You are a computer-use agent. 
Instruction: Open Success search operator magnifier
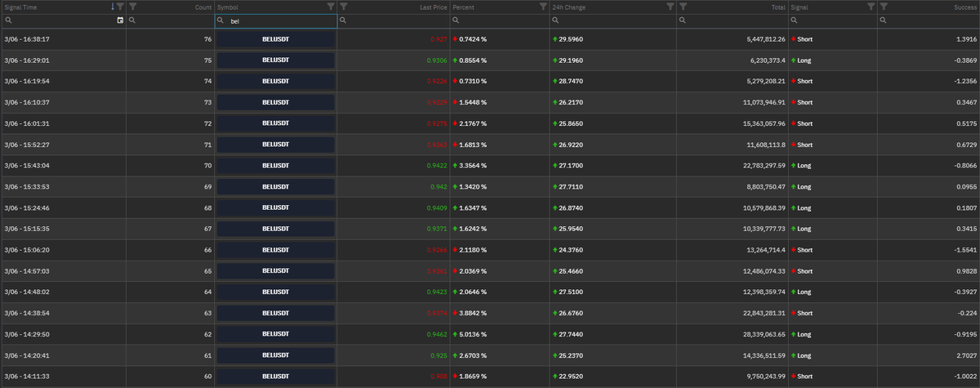click(884, 20)
